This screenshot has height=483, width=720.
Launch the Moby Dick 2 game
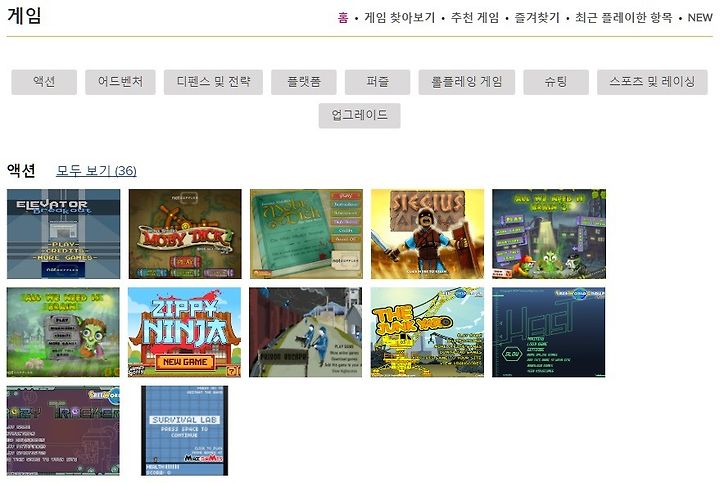point(185,234)
